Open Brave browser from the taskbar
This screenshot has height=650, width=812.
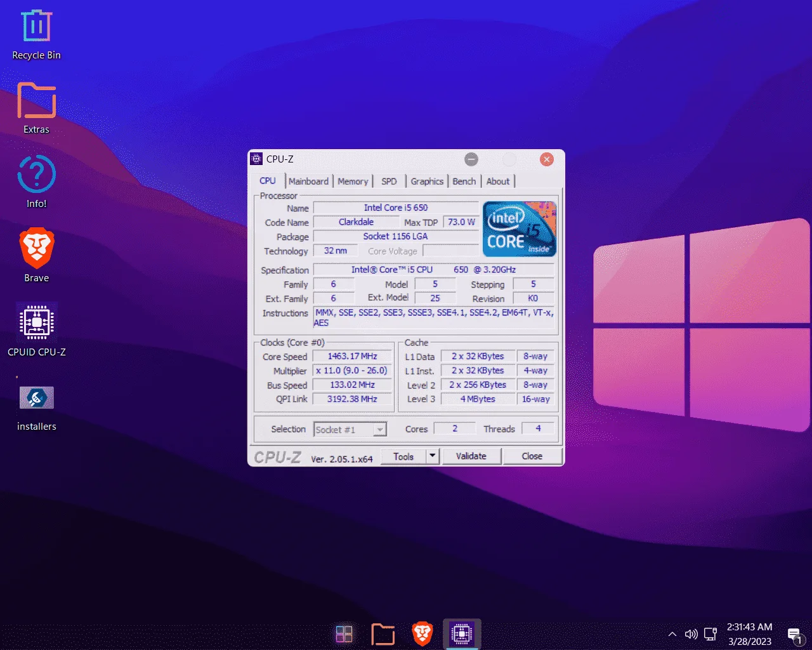tap(422, 633)
